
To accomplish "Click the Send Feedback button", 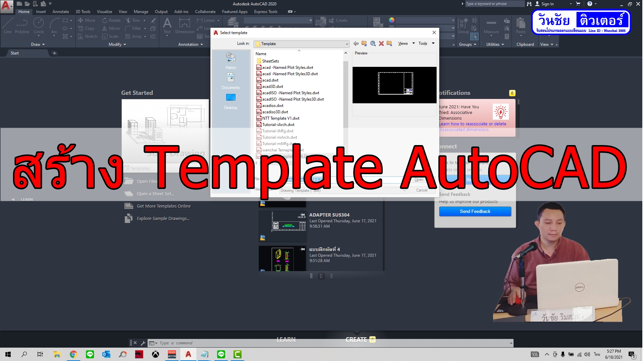I will [475, 212].
